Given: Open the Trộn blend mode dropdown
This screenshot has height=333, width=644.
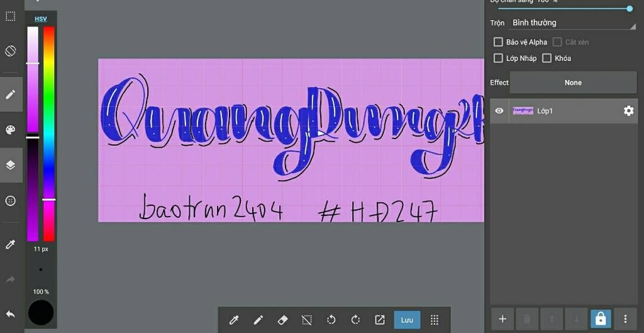Looking at the screenshot, I should click(x=574, y=23).
